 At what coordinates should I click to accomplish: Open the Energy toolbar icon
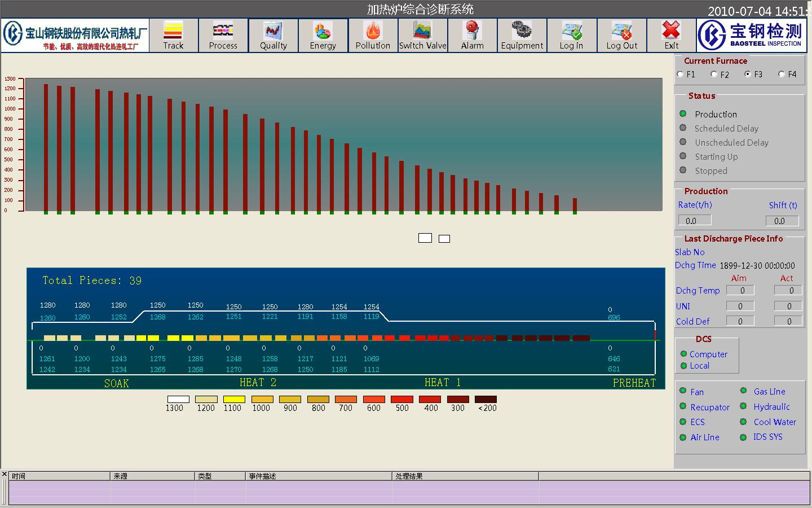pos(323,35)
